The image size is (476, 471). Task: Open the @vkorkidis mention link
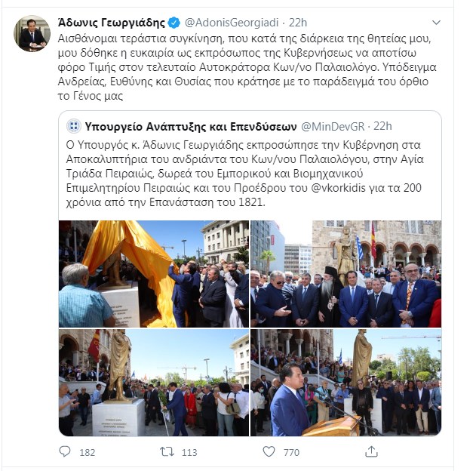point(338,188)
